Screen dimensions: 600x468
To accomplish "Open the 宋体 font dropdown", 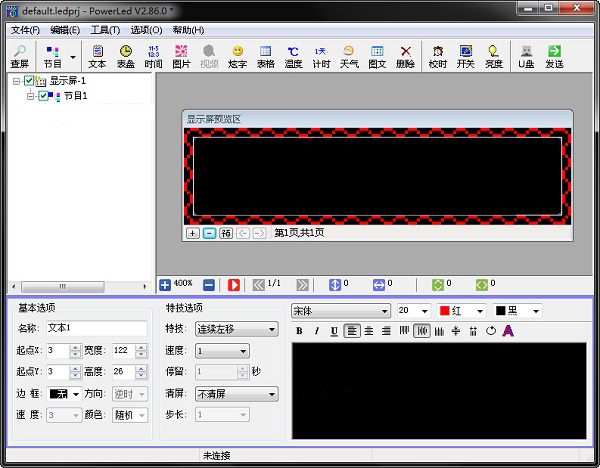I will click(x=341, y=311).
